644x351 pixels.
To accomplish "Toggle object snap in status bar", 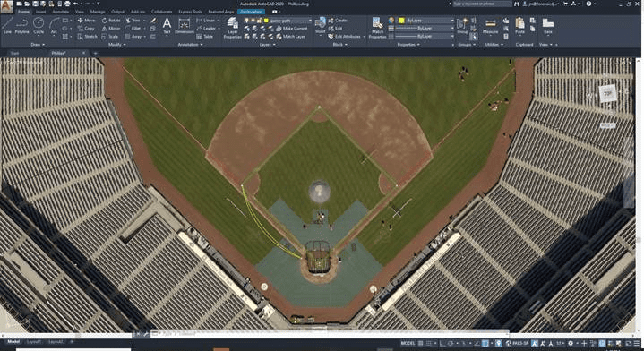I will coord(485,343).
